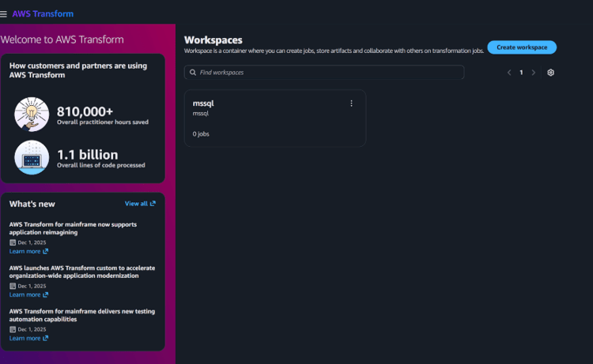Click How customers and partners heading
593x364 pixels.
[x=78, y=70]
